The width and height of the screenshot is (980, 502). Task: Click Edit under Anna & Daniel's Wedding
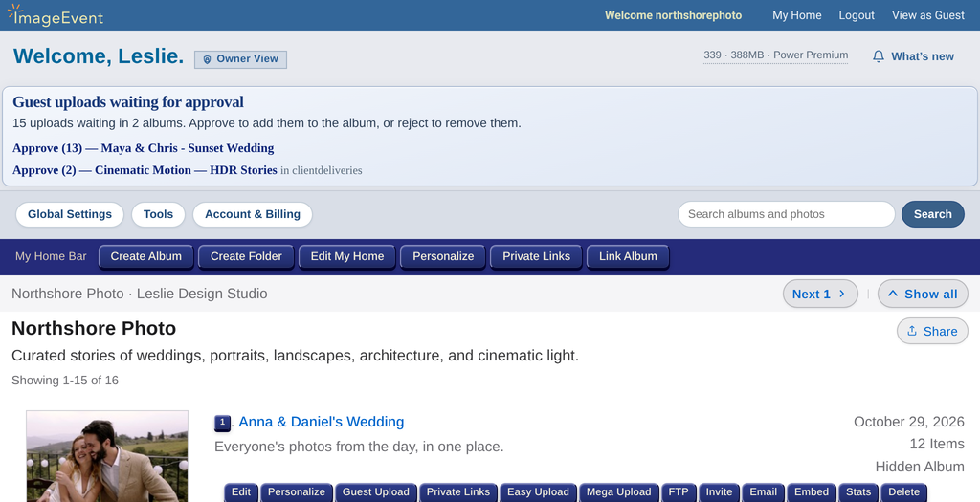point(241,492)
